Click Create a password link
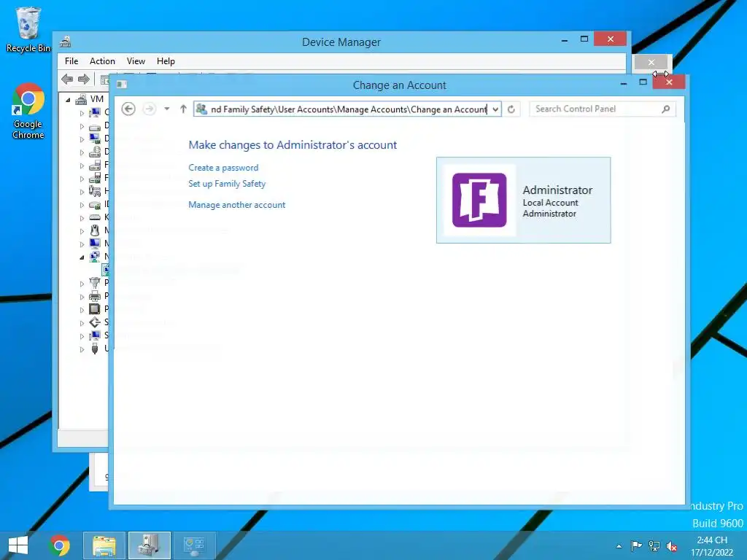 pos(223,168)
